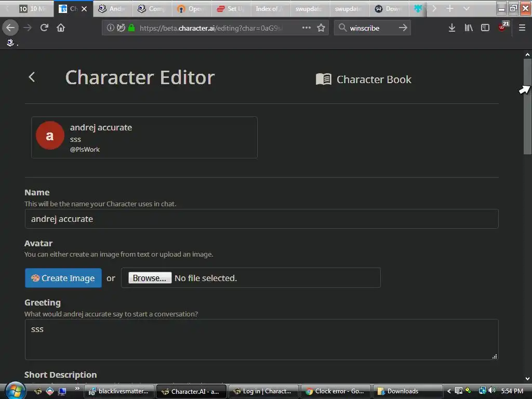The height and width of the screenshot is (399, 532).
Task: Click the network tray icon
Action: click(x=482, y=391)
